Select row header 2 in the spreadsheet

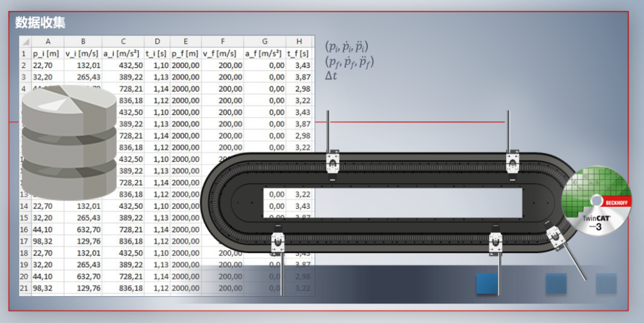pos(24,65)
